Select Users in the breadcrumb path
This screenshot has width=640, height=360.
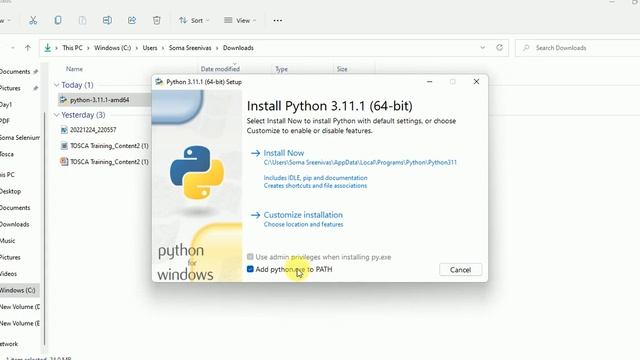coord(150,48)
